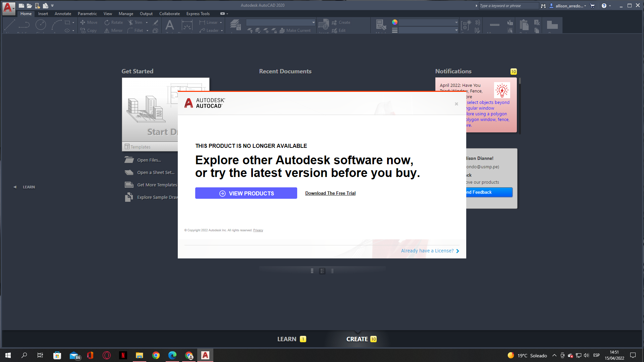Click the Help question mark icon
644x362 pixels.
tap(604, 6)
